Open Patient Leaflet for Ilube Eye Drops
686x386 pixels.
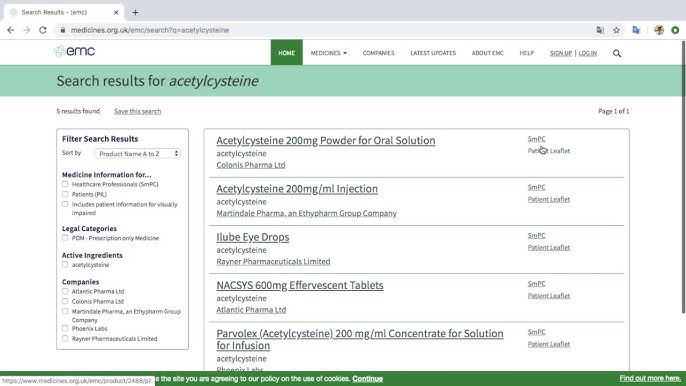tap(549, 247)
